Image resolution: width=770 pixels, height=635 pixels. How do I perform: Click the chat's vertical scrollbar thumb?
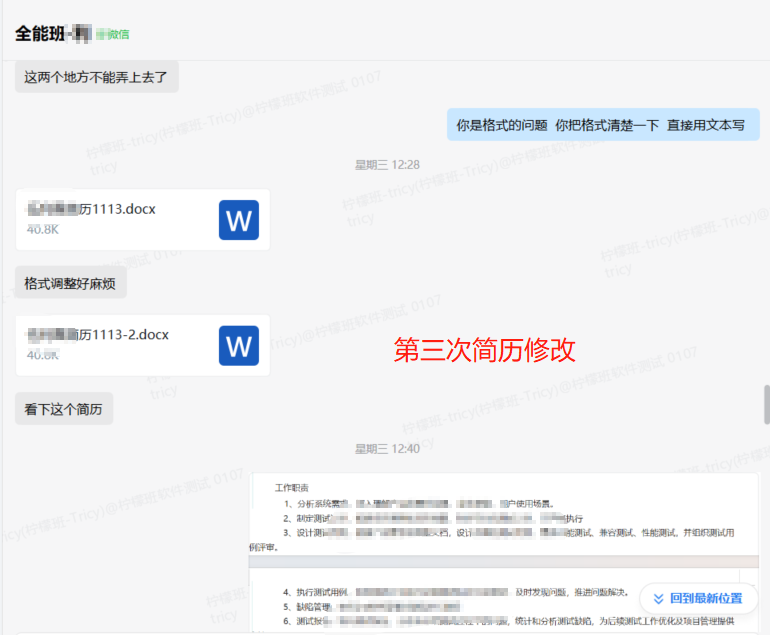click(765, 404)
